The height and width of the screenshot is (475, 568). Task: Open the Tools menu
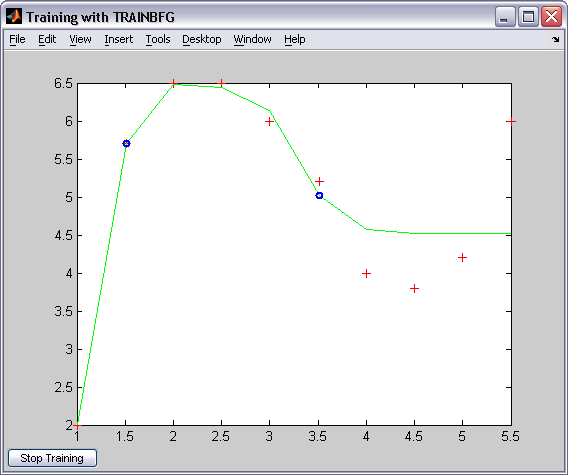(158, 39)
